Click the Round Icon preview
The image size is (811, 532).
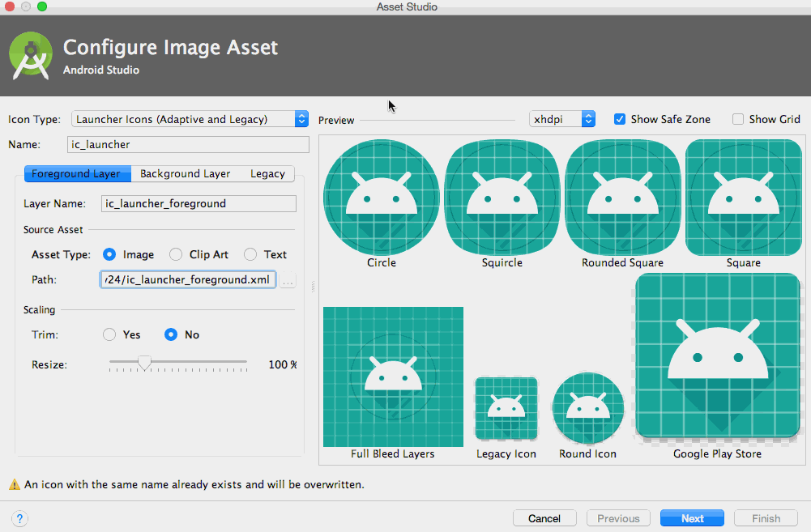pyautogui.click(x=587, y=409)
